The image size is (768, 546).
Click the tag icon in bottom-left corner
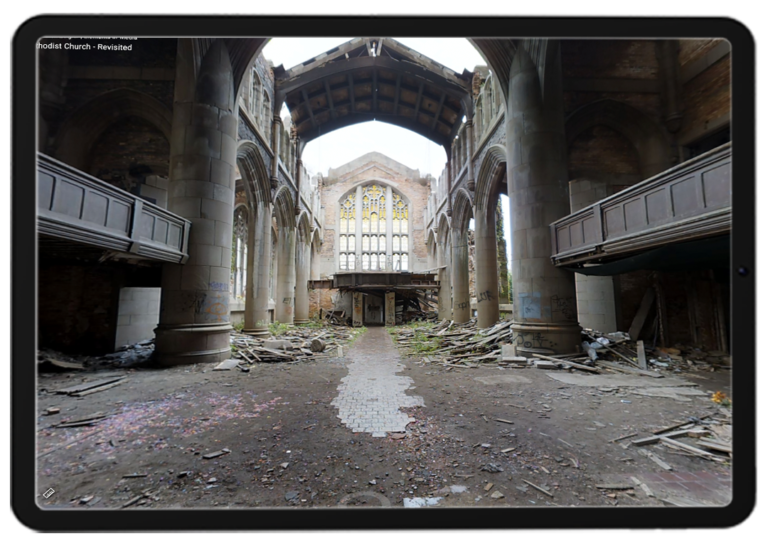(x=48, y=492)
